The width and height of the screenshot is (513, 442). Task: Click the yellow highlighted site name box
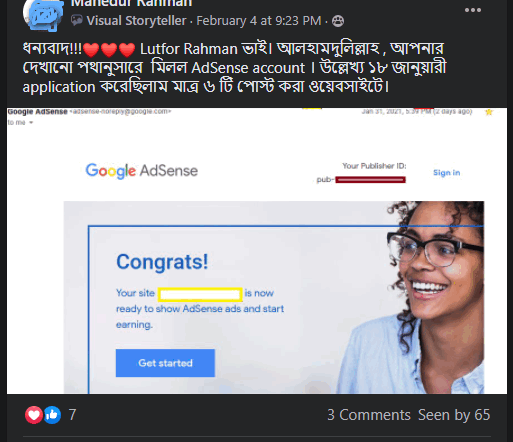(x=200, y=294)
